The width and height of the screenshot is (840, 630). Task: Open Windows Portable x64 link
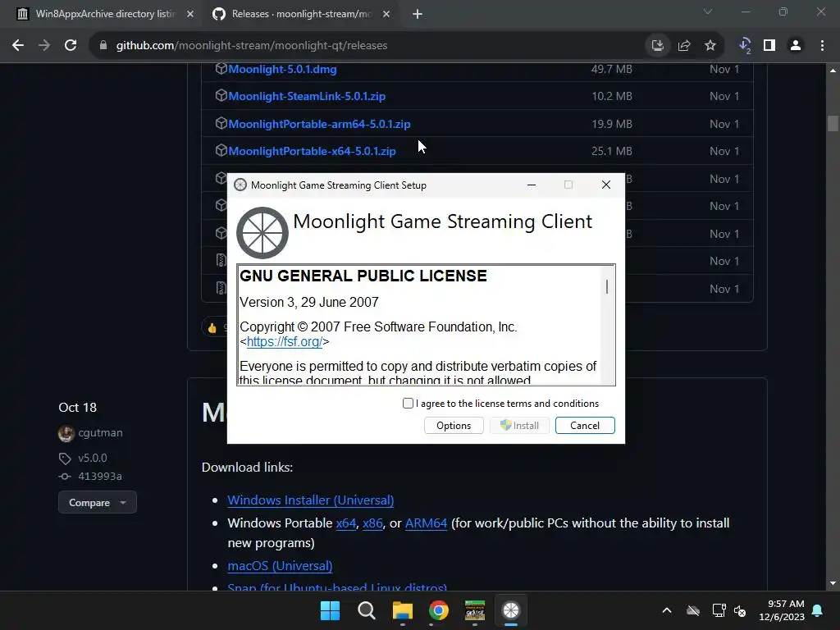(346, 523)
